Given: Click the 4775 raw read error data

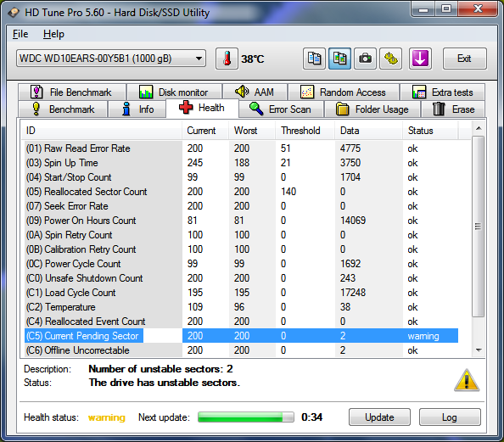Looking at the screenshot, I should click(350, 148).
